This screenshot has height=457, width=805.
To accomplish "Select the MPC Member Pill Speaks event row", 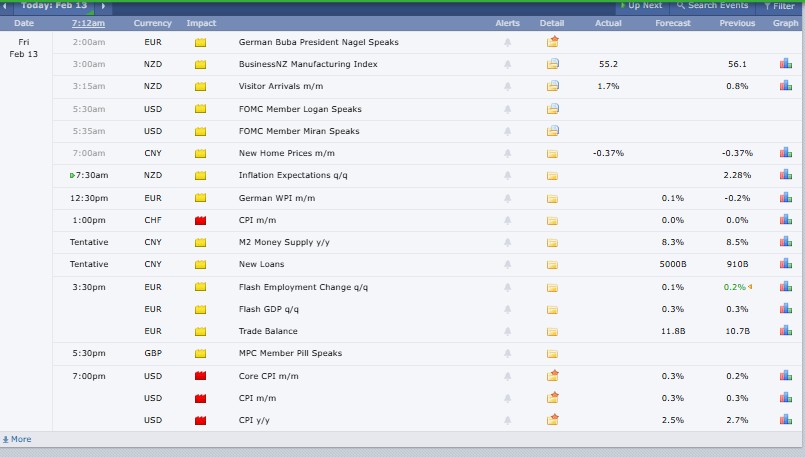I will coord(290,353).
